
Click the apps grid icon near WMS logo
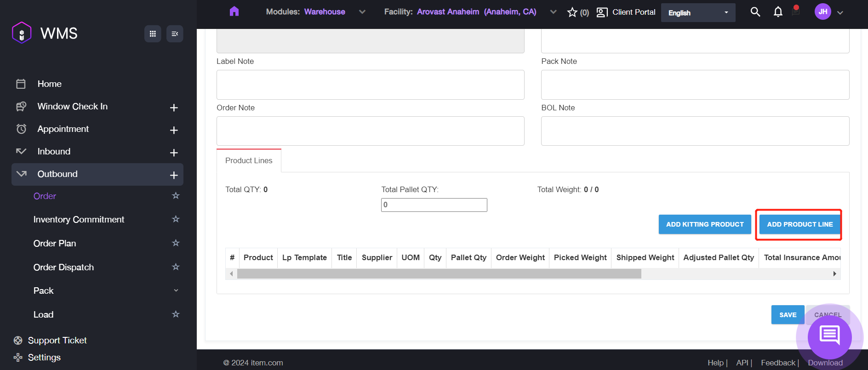click(x=153, y=34)
